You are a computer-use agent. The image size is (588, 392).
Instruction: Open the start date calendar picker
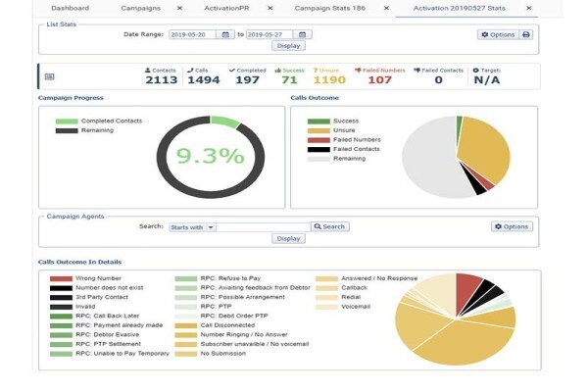(225, 34)
